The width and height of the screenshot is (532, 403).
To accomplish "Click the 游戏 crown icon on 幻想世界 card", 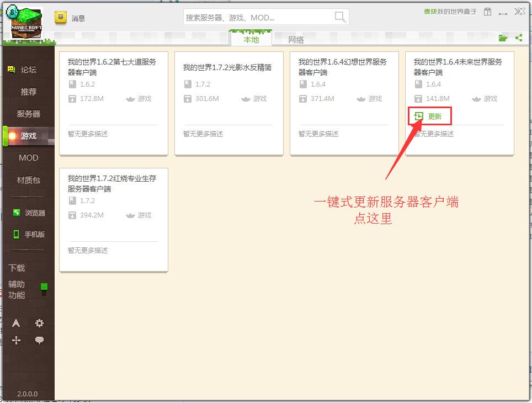I will (x=361, y=99).
